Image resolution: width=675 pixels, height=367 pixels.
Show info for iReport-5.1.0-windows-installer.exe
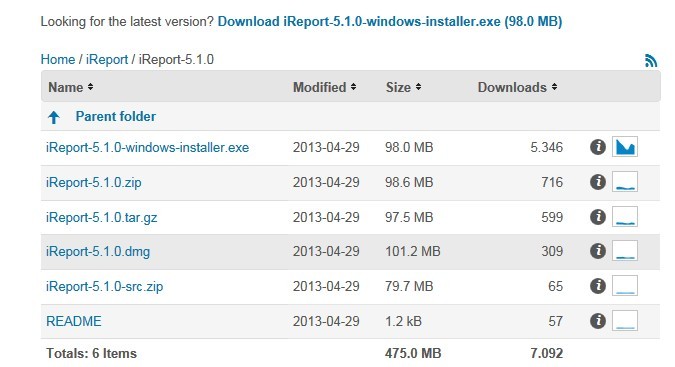[x=598, y=147]
